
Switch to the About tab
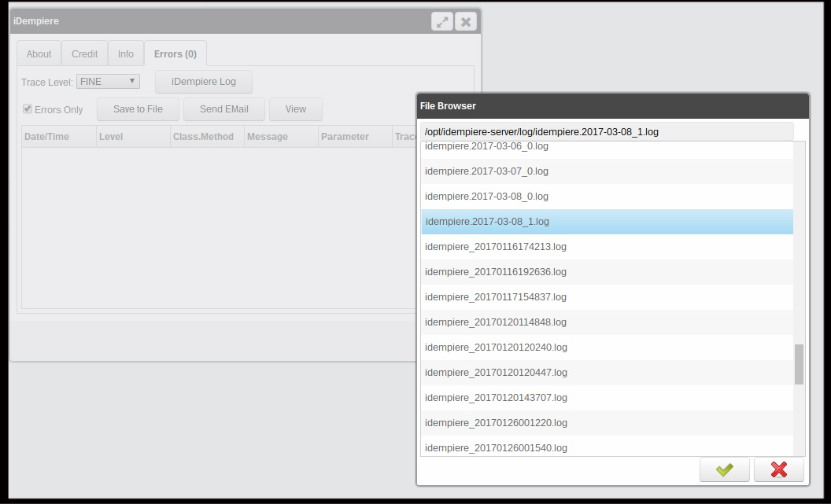click(x=39, y=54)
